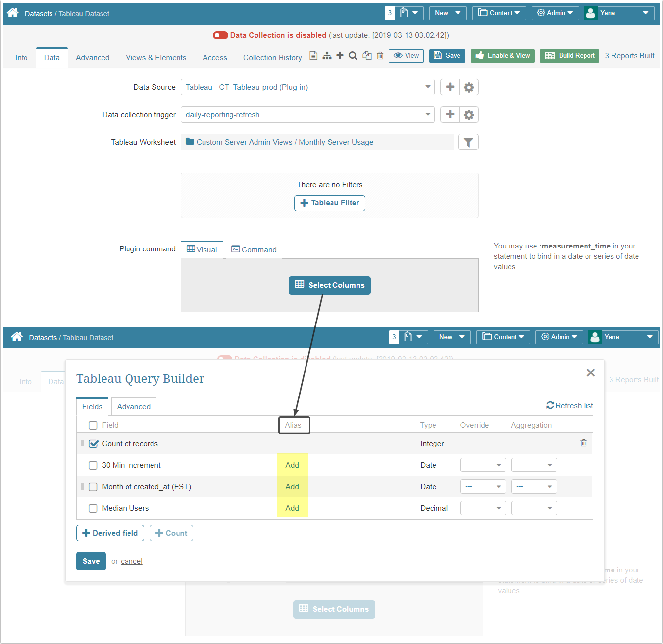Click the + Count button
This screenshot has height=644, width=663.
[x=171, y=533]
